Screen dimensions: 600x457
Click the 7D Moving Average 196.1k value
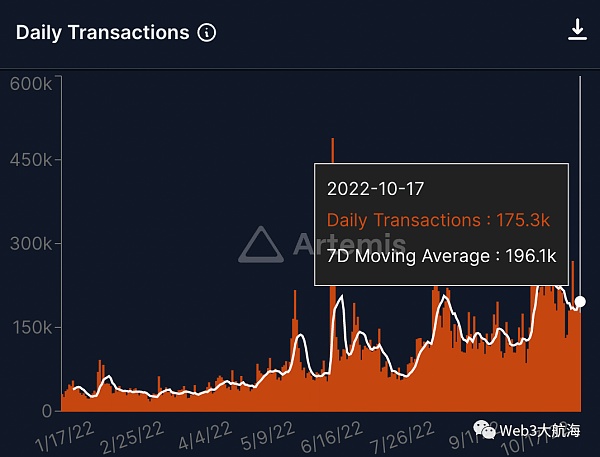coord(531,256)
